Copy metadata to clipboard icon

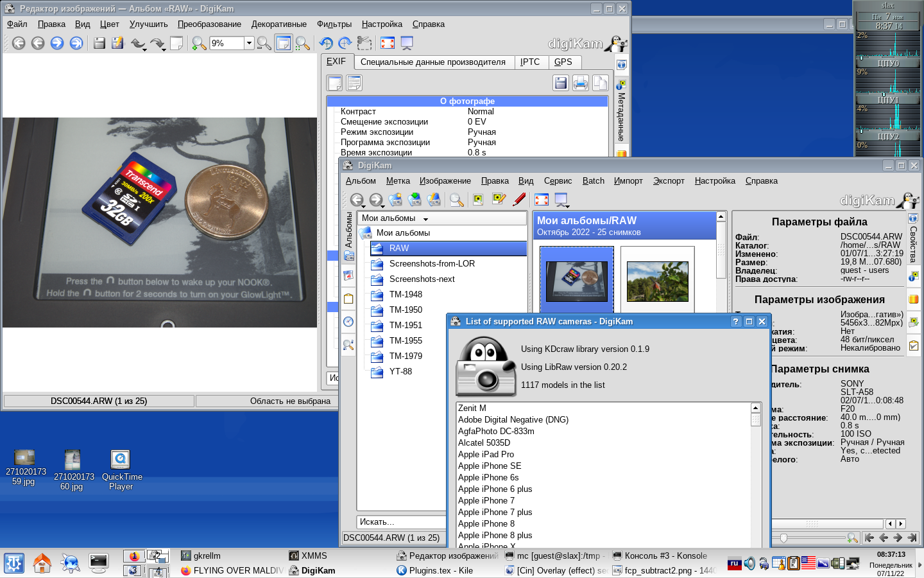tap(600, 83)
